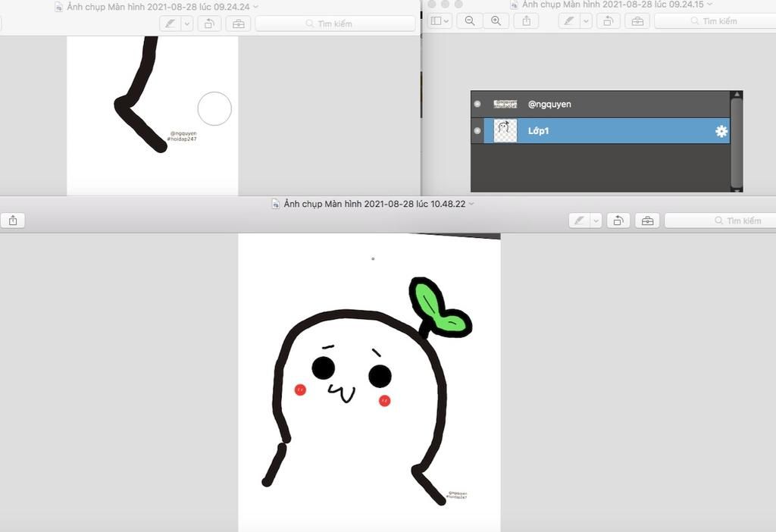Toggle visibility of the @ngquyen layer

point(477,104)
